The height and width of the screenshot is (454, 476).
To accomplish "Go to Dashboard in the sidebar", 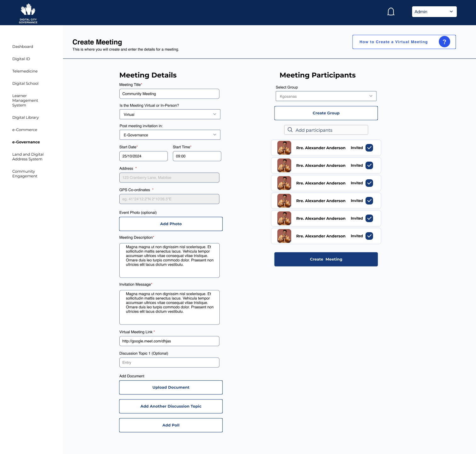I will pyautogui.click(x=23, y=47).
